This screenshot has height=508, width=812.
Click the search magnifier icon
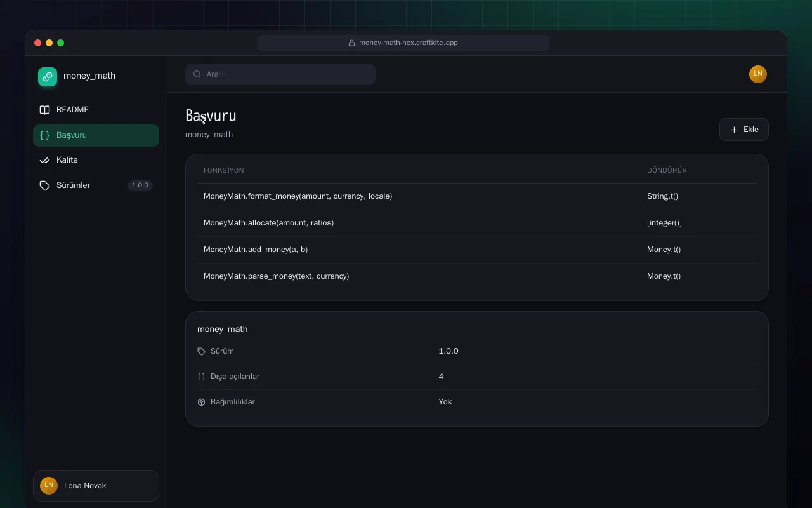[x=197, y=74]
